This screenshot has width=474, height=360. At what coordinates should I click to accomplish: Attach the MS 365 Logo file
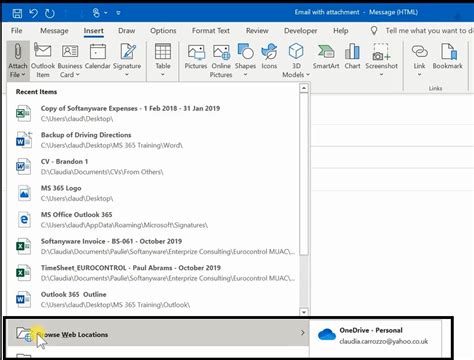click(x=153, y=193)
